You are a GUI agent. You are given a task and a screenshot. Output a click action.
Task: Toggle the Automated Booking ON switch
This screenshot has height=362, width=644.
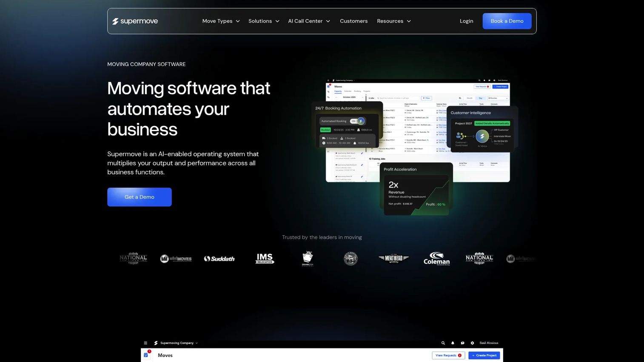pos(357,121)
